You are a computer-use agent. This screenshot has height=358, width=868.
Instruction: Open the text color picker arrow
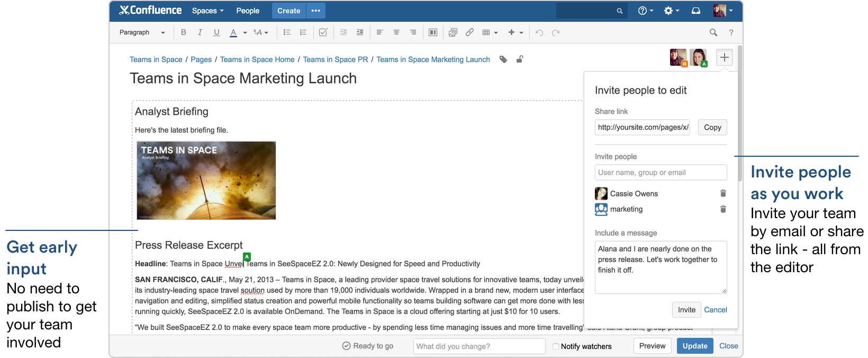pos(245,33)
